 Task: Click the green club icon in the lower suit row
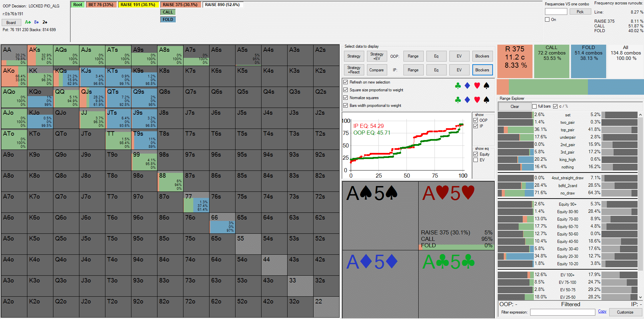tap(458, 100)
